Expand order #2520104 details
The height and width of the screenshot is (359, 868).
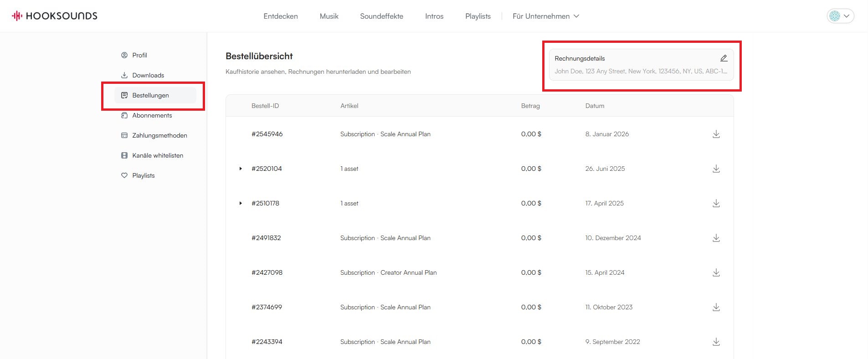coord(241,169)
